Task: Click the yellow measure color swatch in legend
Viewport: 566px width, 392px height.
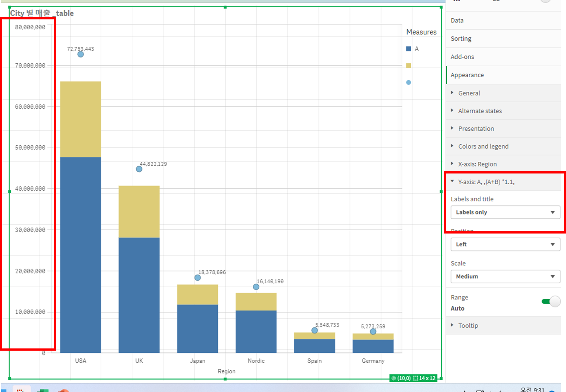Action: pyautogui.click(x=409, y=65)
